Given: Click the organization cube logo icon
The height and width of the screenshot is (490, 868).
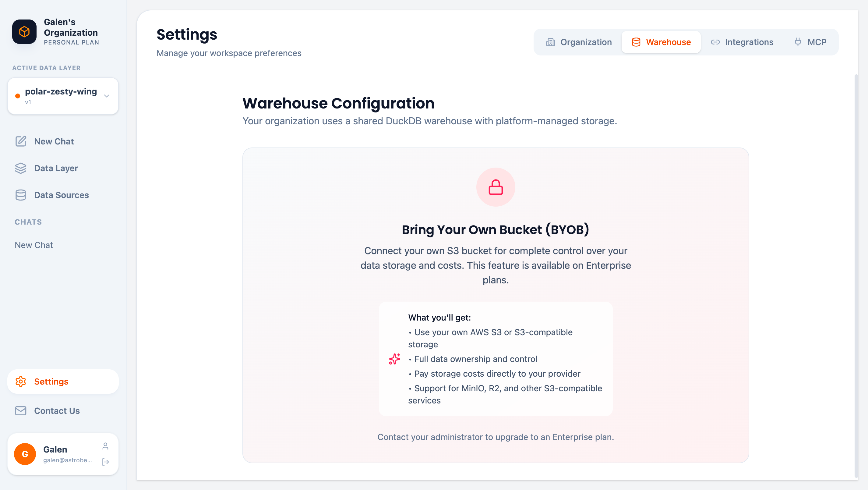Looking at the screenshot, I should [24, 32].
